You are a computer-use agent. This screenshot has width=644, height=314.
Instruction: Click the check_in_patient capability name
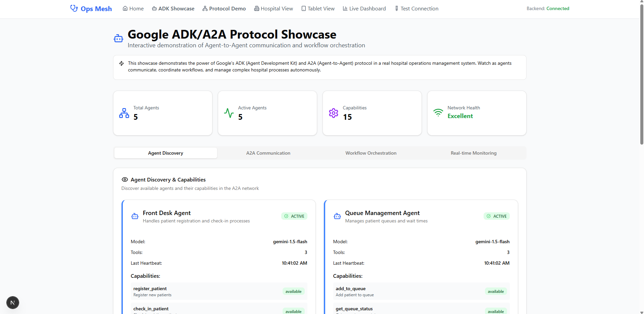click(151, 309)
